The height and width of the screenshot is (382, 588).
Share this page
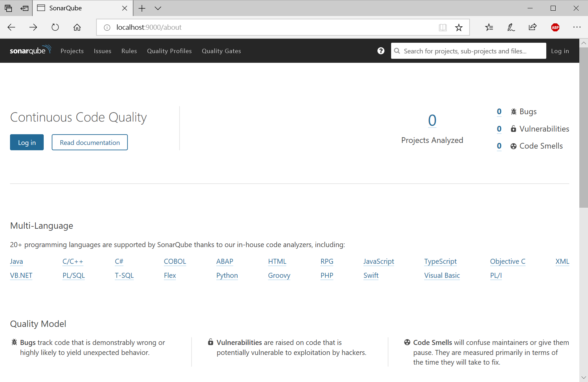[533, 27]
